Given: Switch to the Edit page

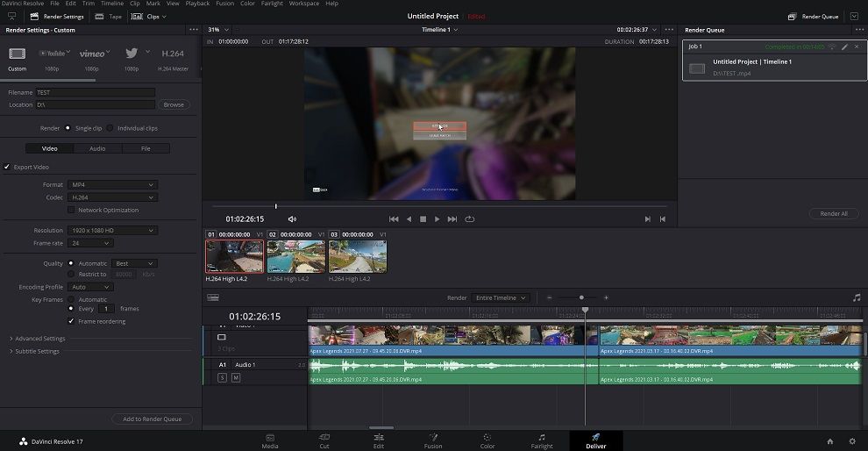Looking at the screenshot, I should [x=379, y=441].
